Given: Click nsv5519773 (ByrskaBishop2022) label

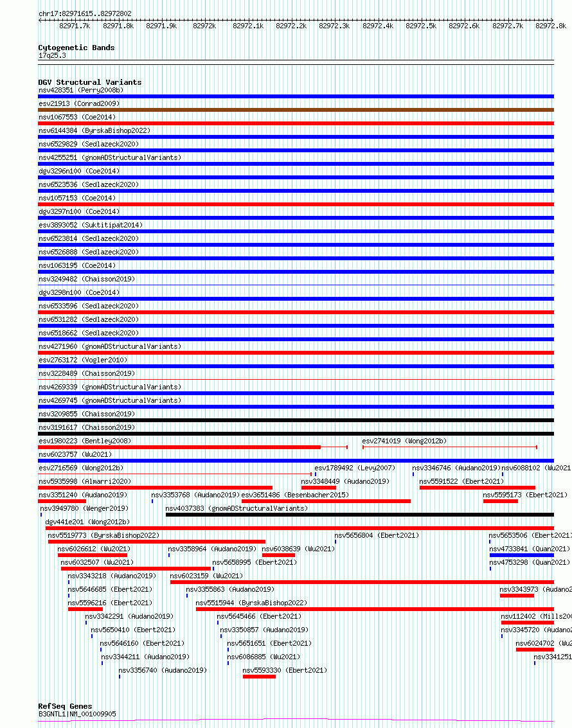Looking at the screenshot, I should tap(103, 535).
